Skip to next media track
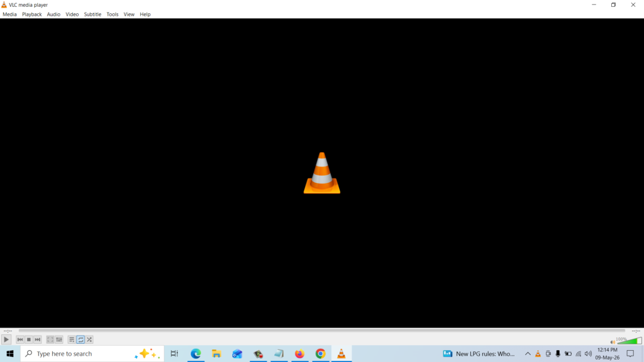Viewport: 644px width, 362px height. tap(37, 339)
